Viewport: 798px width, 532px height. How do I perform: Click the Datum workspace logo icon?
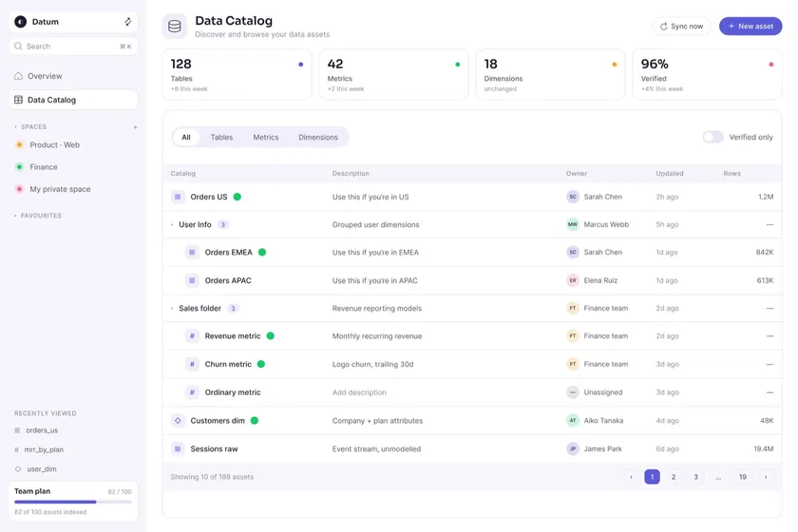(20, 22)
